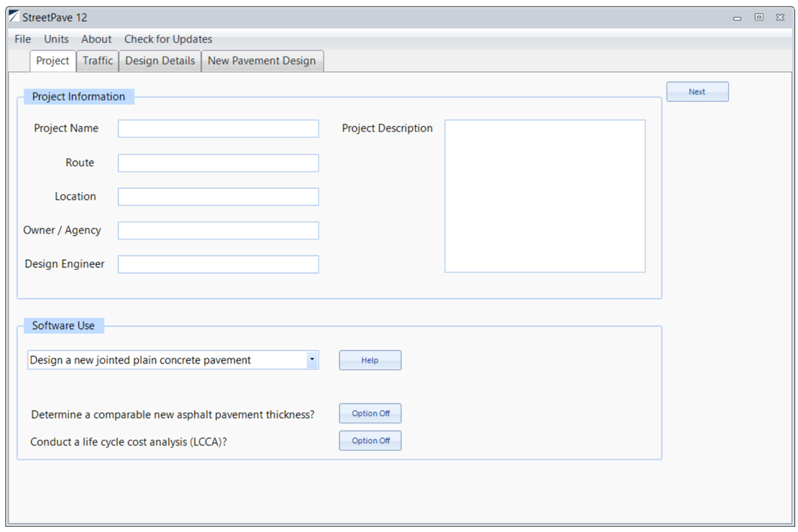The height and width of the screenshot is (532, 798).
Task: Maximize the StreetPave 12 window
Action: [x=759, y=18]
